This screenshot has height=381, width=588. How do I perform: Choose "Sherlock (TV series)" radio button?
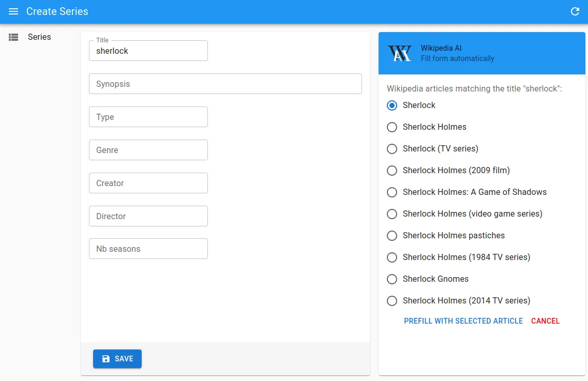pyautogui.click(x=392, y=149)
